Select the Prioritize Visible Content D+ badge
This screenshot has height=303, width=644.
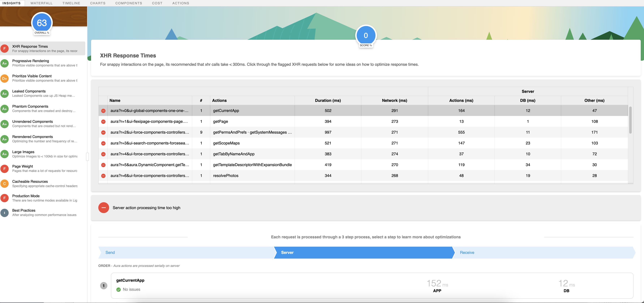pyautogui.click(x=5, y=78)
